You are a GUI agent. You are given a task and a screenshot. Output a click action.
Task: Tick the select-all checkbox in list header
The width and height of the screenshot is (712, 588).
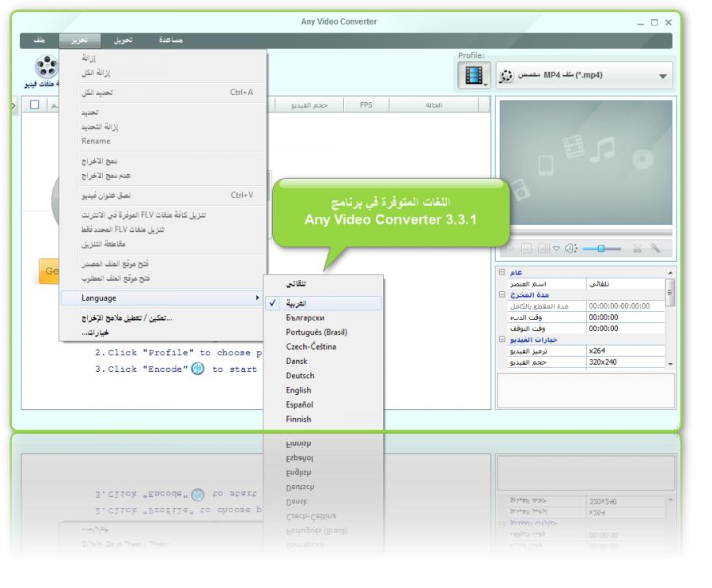(x=34, y=104)
